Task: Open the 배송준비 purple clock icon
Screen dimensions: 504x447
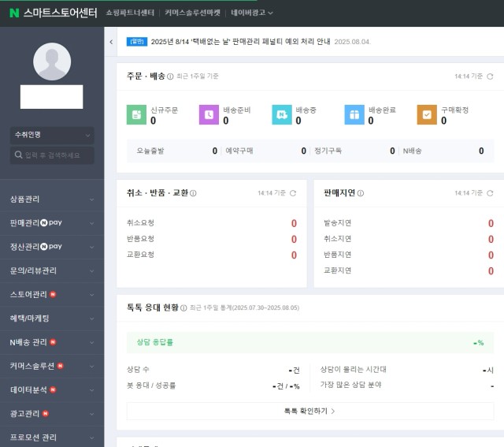Action: point(209,114)
